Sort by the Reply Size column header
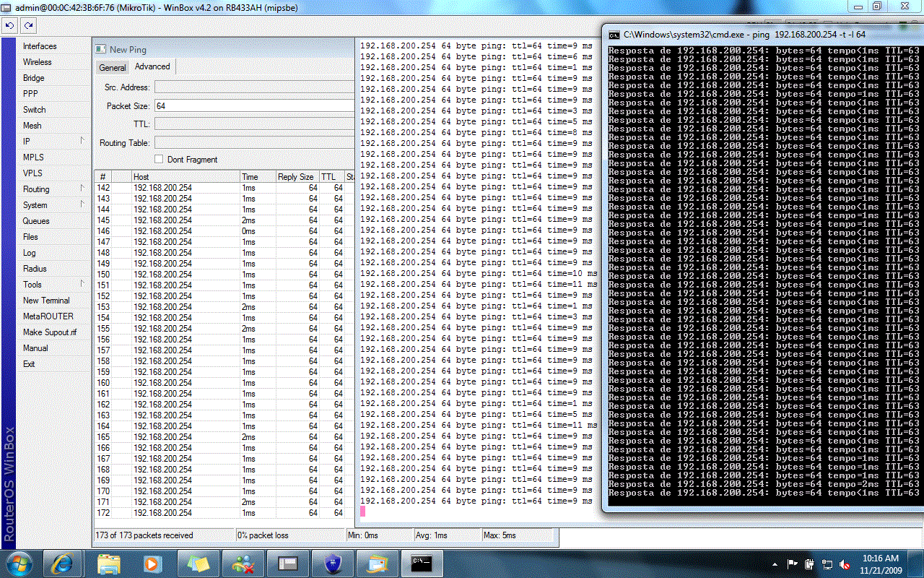 (297, 177)
